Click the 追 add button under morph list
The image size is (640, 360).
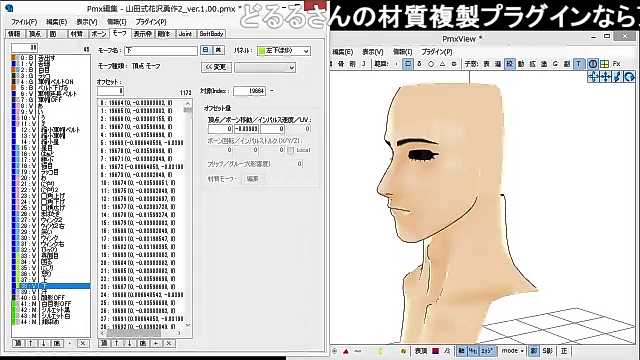point(18,343)
